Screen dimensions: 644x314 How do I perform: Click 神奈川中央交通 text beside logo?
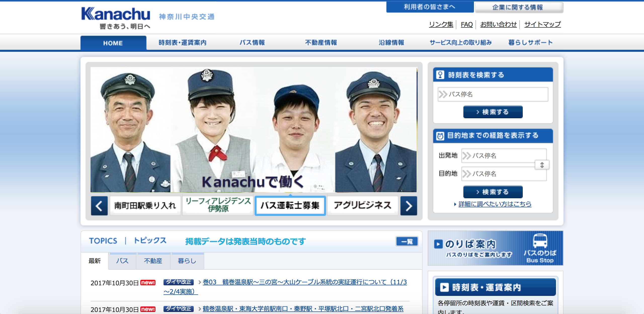click(x=187, y=17)
